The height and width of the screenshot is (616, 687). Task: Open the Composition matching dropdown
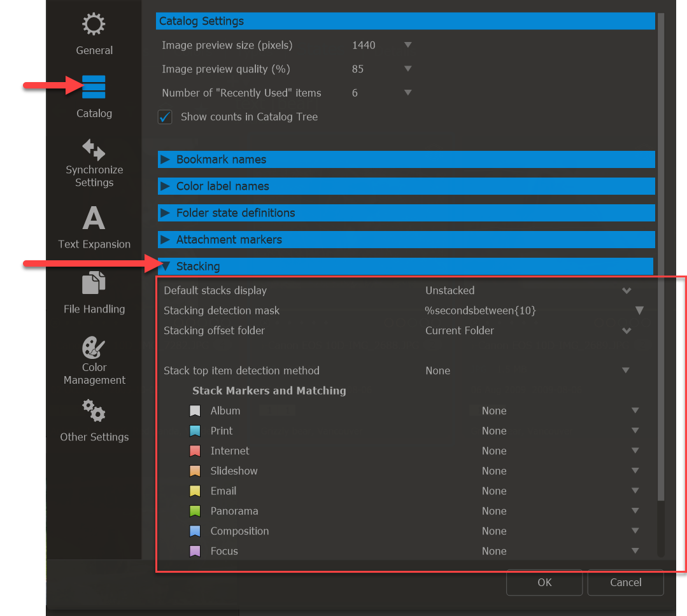[635, 531]
